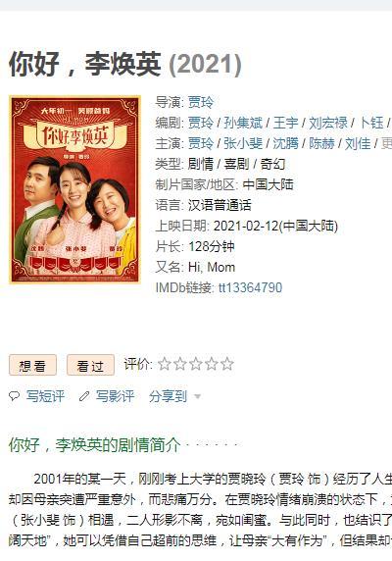Viewport: 392px width, 561px height.
Task: Open the 写短评 link
Action: pyautogui.click(x=45, y=396)
